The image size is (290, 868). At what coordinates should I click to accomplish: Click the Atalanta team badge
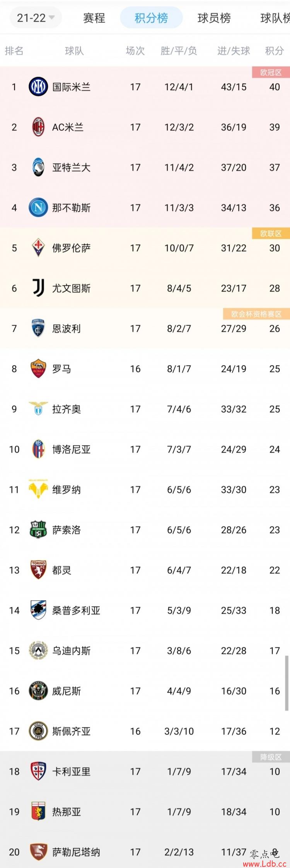pyautogui.click(x=38, y=167)
